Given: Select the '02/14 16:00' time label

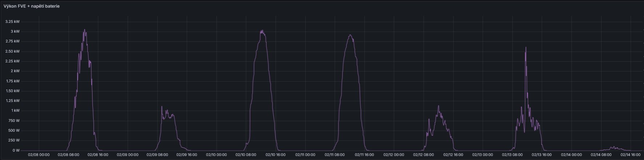Looking at the screenshot, I should click(x=631, y=155).
